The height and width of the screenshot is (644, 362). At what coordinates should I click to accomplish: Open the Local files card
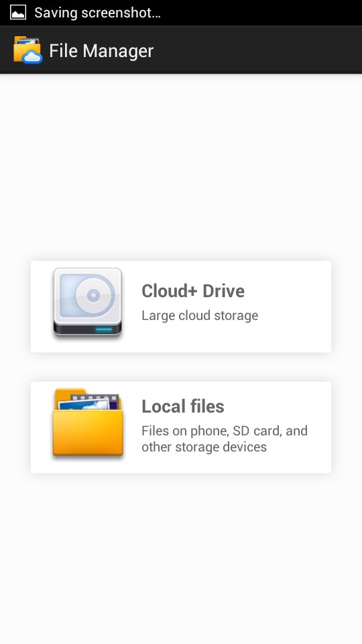pos(181,427)
